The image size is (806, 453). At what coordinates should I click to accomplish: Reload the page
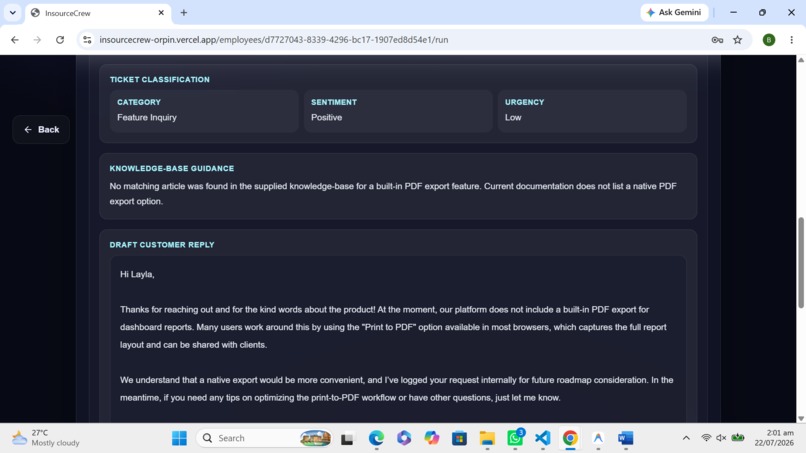click(60, 40)
